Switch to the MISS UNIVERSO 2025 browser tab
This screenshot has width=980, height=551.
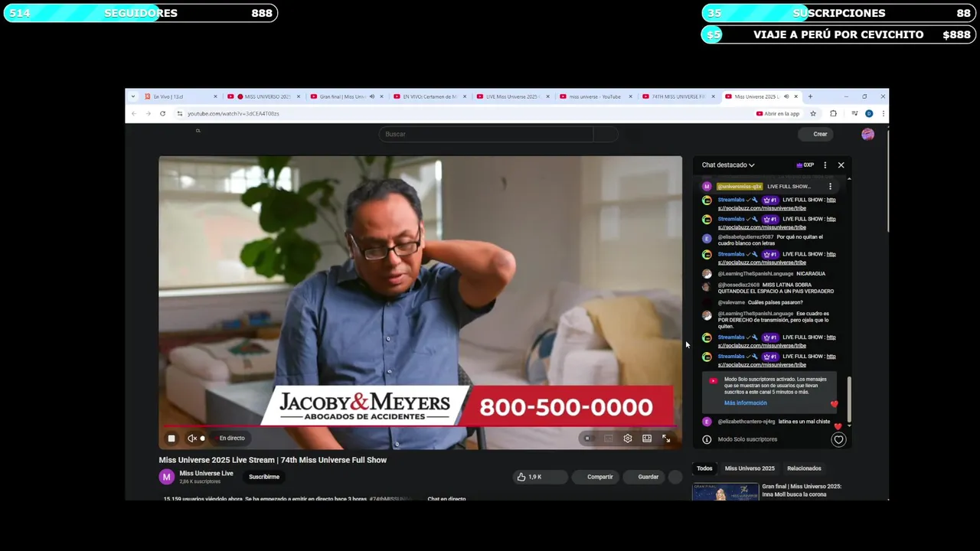coord(264,96)
